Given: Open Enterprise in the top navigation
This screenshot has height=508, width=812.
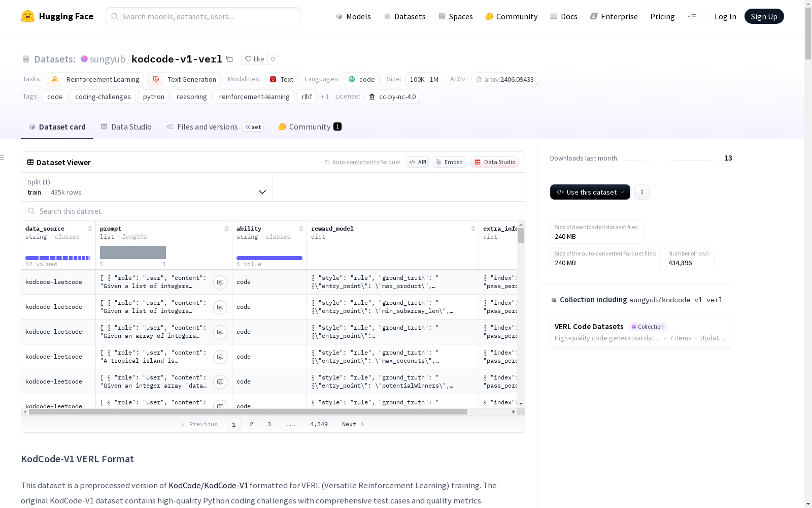Looking at the screenshot, I should [x=614, y=16].
